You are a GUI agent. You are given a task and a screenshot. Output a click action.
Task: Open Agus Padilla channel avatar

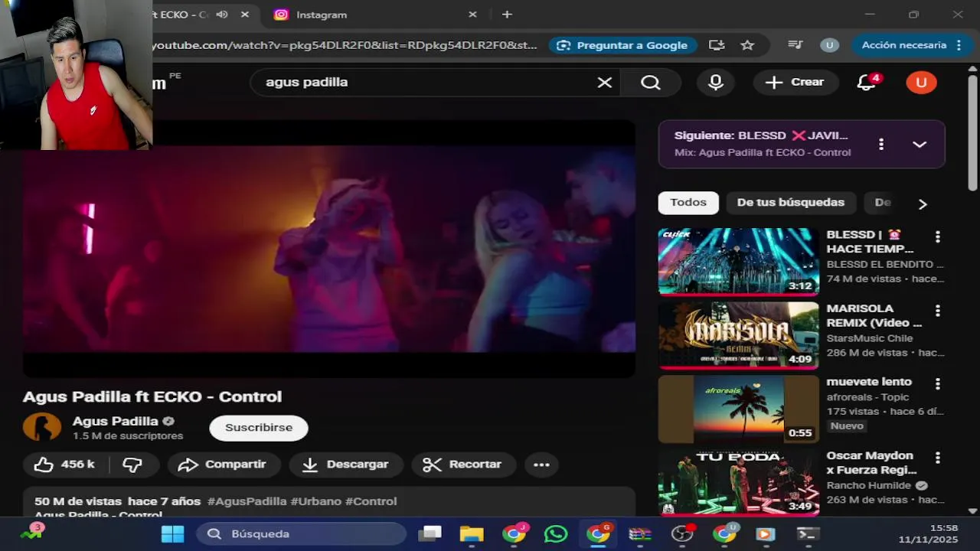click(x=42, y=427)
